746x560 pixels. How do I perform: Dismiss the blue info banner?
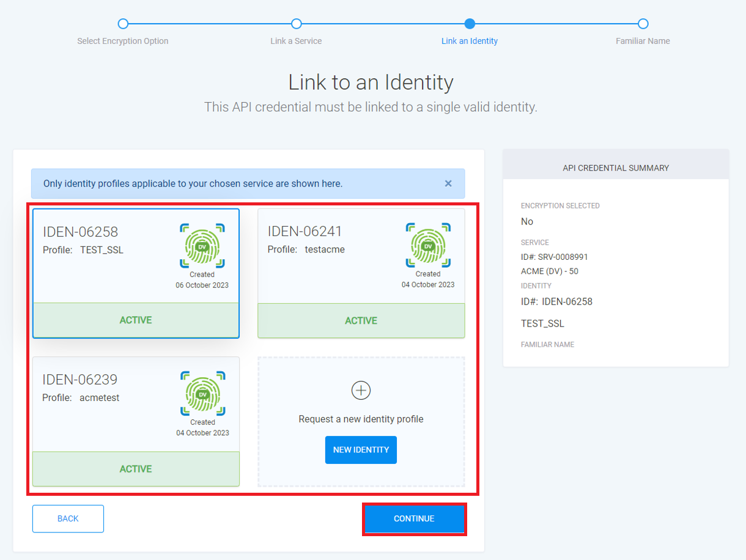click(x=448, y=183)
